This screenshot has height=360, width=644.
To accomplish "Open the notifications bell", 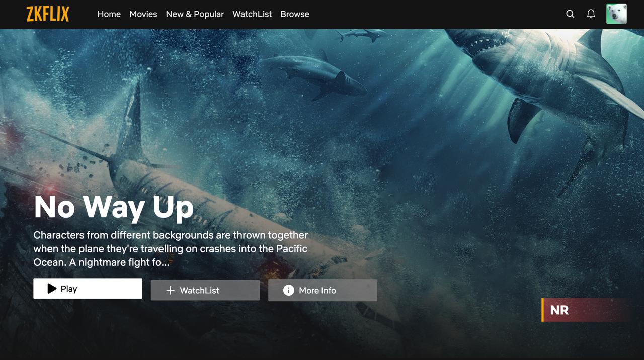I will (x=591, y=14).
